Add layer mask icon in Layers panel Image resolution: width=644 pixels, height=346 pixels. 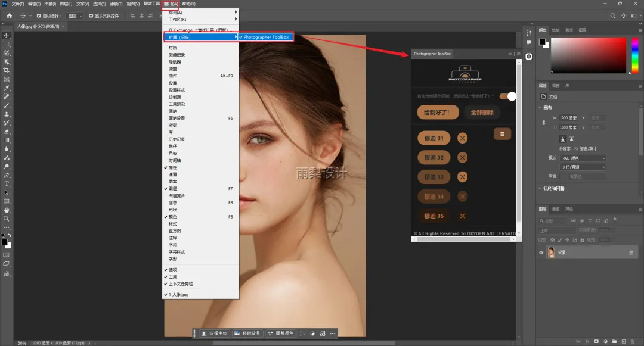pyautogui.click(x=596, y=341)
